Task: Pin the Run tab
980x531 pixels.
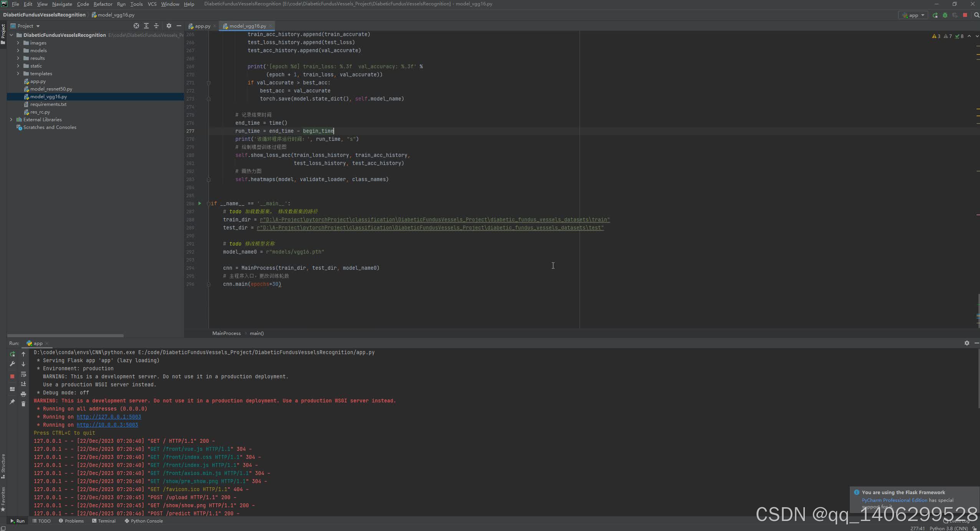Action: click(x=12, y=402)
